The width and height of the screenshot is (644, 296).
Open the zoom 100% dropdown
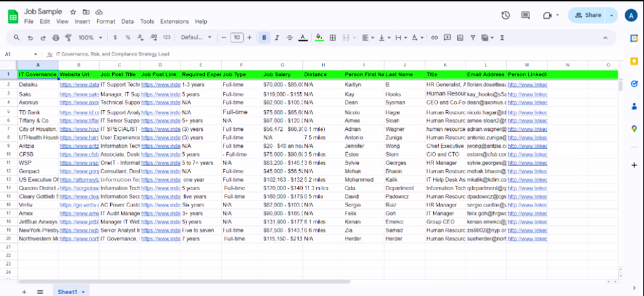pos(90,37)
